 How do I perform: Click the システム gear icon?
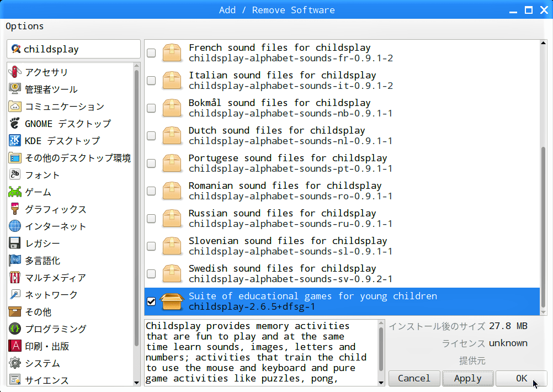[15, 363]
